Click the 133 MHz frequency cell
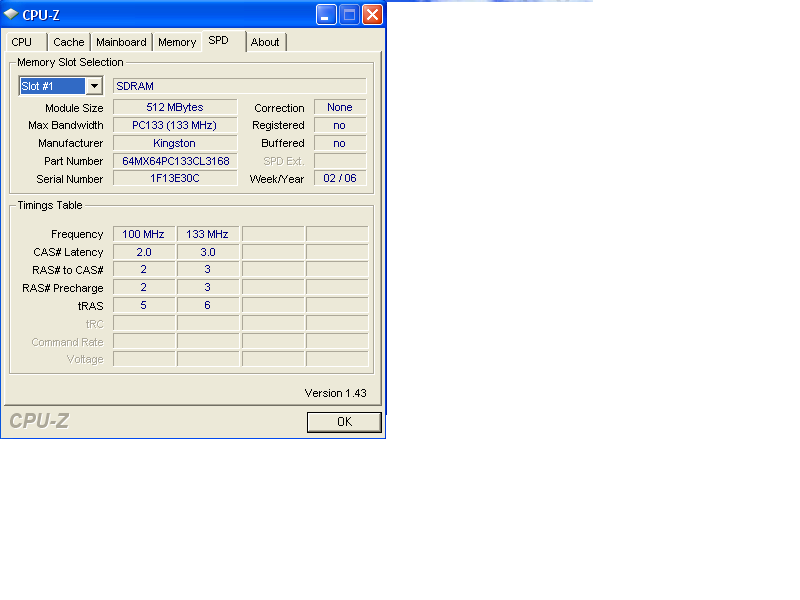Image resolution: width=800 pixels, height=600 pixels. pos(208,234)
